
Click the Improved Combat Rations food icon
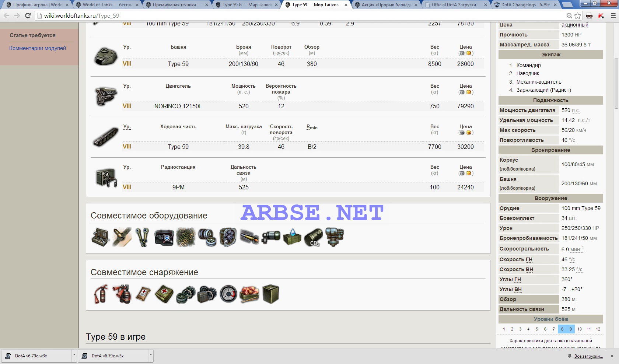coord(249,294)
